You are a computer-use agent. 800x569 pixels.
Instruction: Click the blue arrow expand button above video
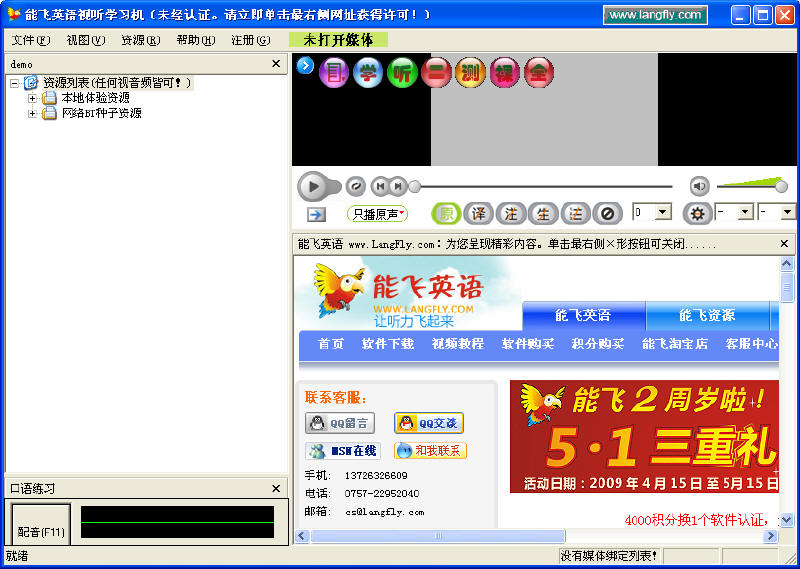click(305, 66)
